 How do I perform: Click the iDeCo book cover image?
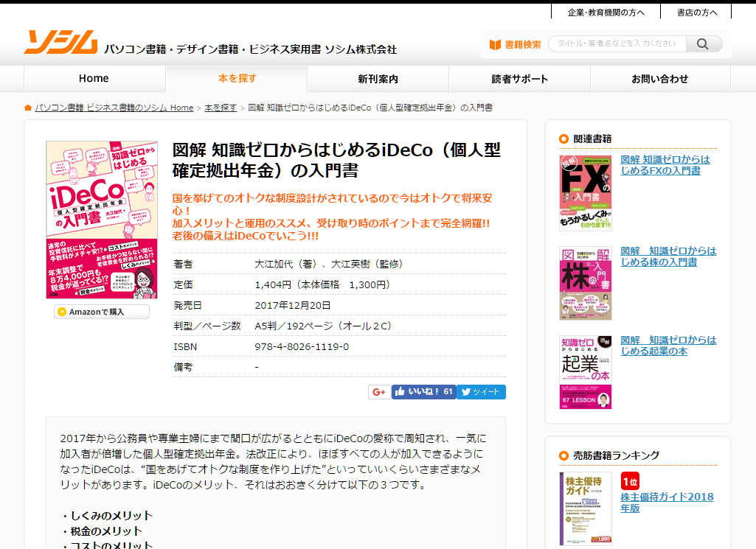102,220
